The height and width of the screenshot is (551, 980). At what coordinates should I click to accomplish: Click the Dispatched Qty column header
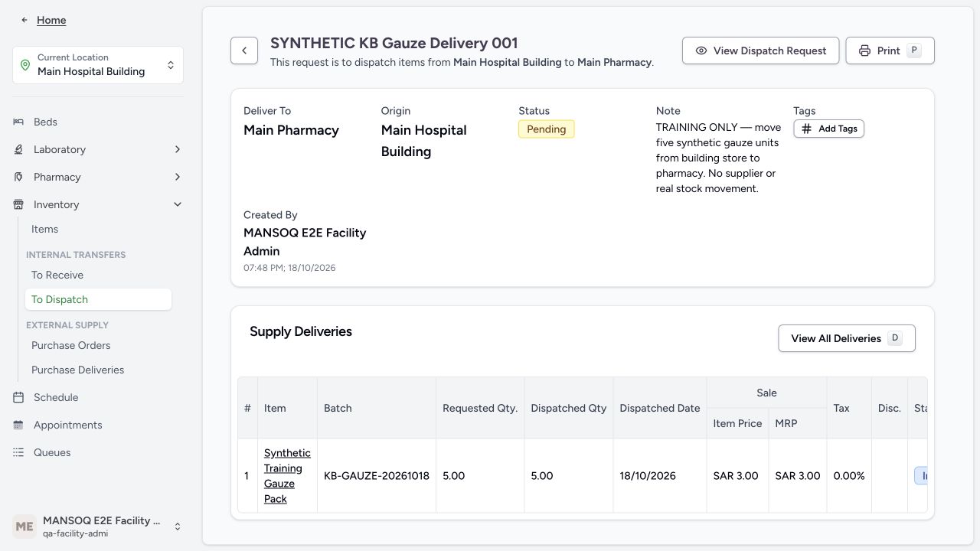[x=569, y=408]
